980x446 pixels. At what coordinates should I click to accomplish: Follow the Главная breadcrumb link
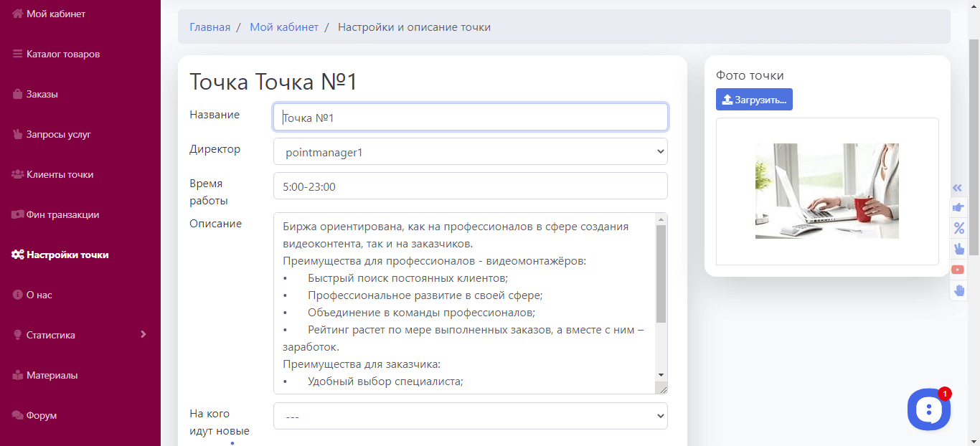[x=209, y=27]
